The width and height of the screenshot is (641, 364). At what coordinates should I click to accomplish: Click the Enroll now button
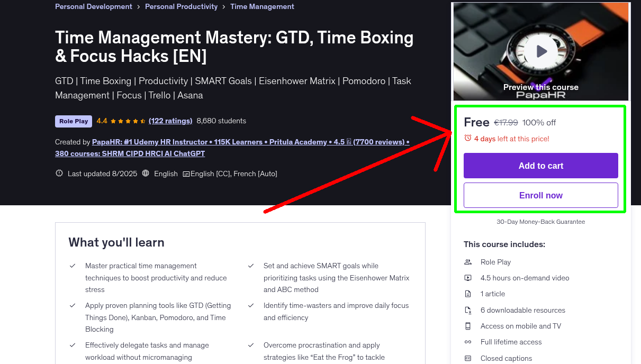[540, 195]
